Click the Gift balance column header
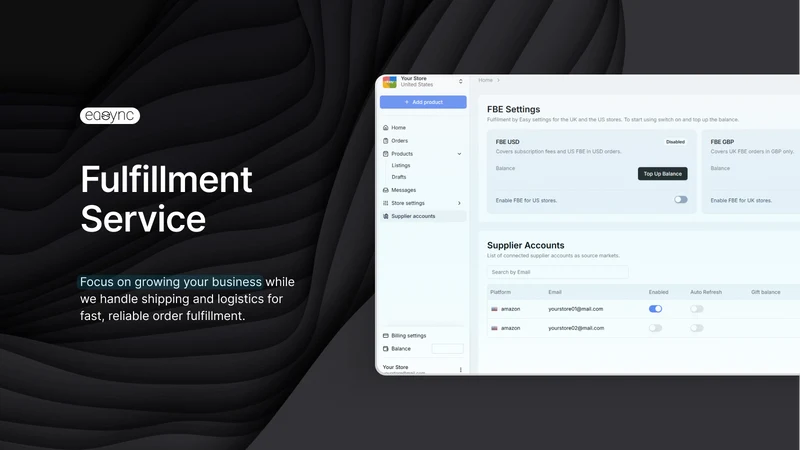Viewport: 800px width, 450px height. coord(766,292)
